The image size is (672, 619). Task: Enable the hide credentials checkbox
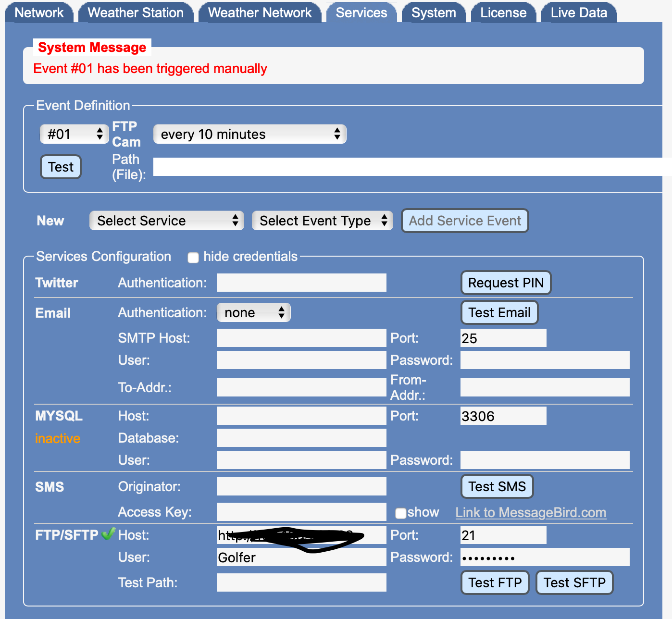[193, 258]
